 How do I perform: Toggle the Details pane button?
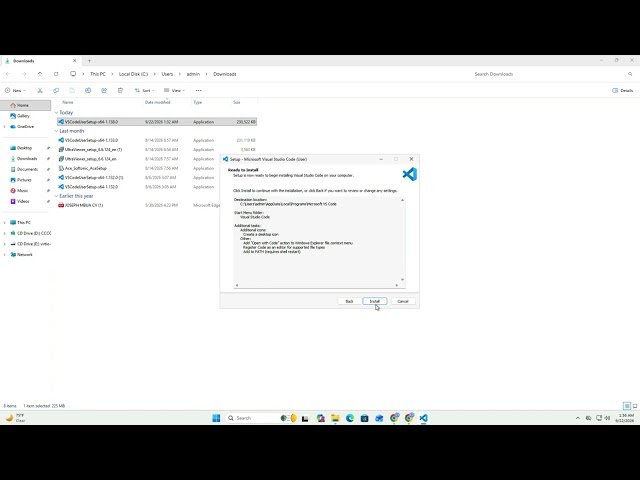pyautogui.click(x=623, y=90)
